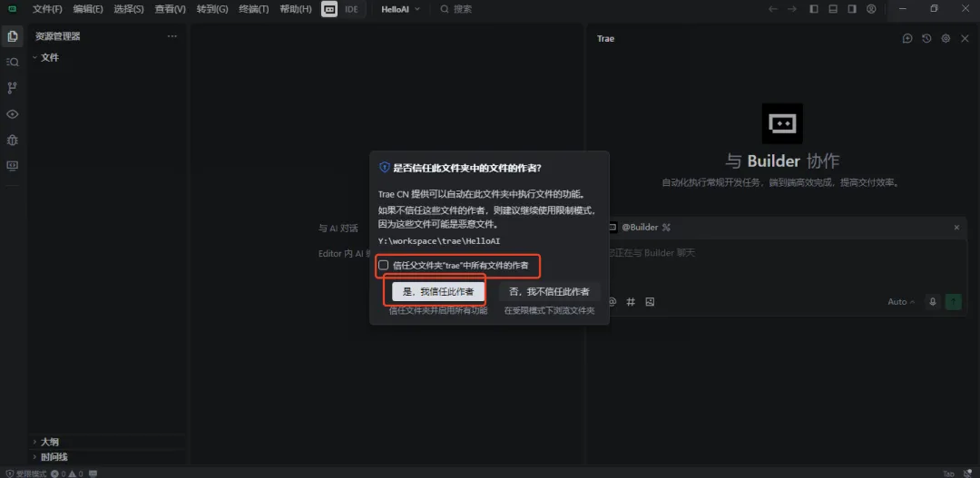This screenshot has height=478, width=980.
Task: Click the microphone voice input icon
Action: [933, 302]
